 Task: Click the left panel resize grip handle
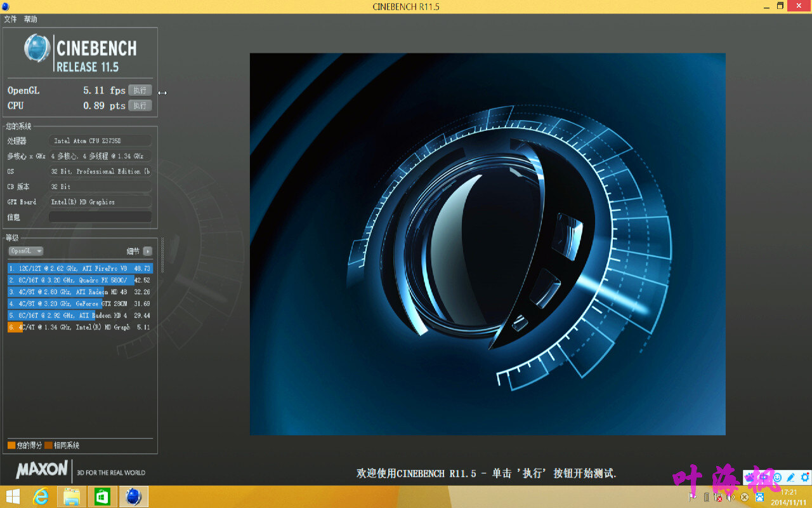coord(162,254)
